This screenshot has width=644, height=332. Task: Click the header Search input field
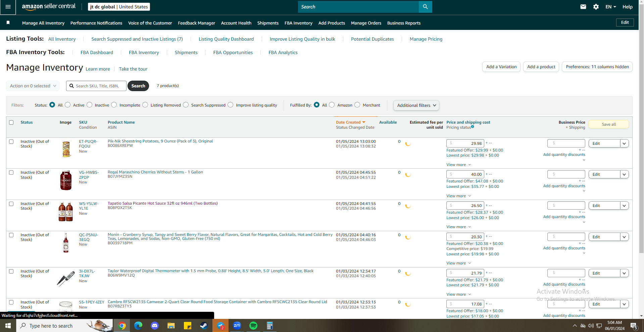point(358,7)
